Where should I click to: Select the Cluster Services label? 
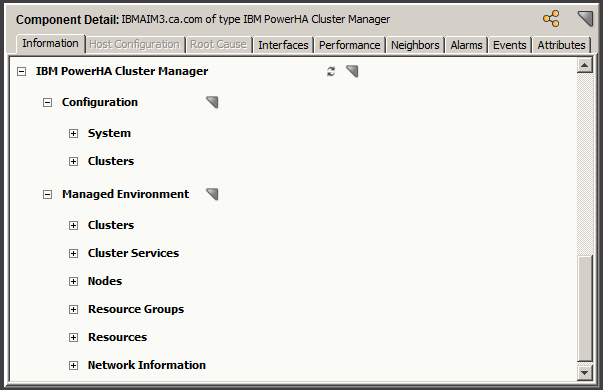pyautogui.click(x=133, y=253)
